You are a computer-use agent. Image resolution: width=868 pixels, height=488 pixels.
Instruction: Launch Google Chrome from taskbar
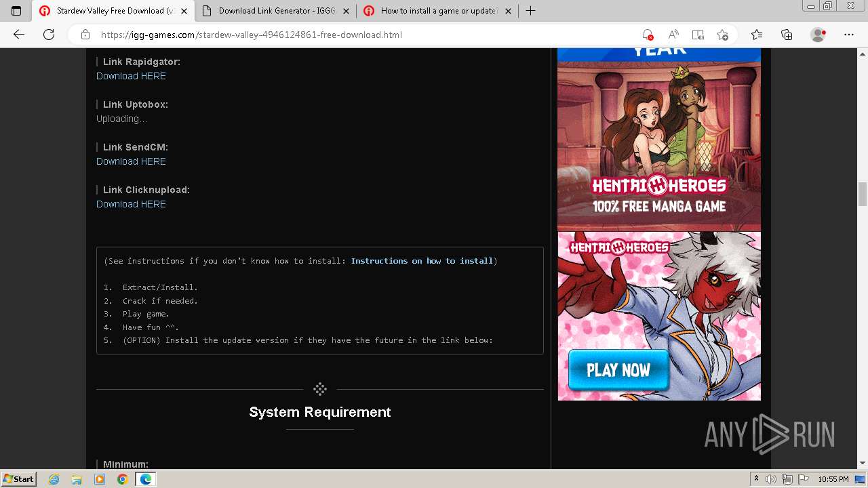pos(122,479)
